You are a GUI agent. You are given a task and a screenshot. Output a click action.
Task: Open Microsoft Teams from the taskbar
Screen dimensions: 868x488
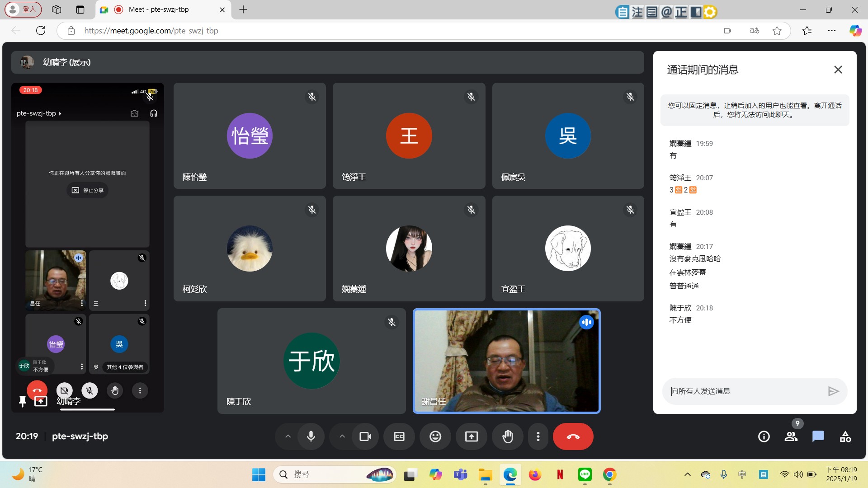460,474
